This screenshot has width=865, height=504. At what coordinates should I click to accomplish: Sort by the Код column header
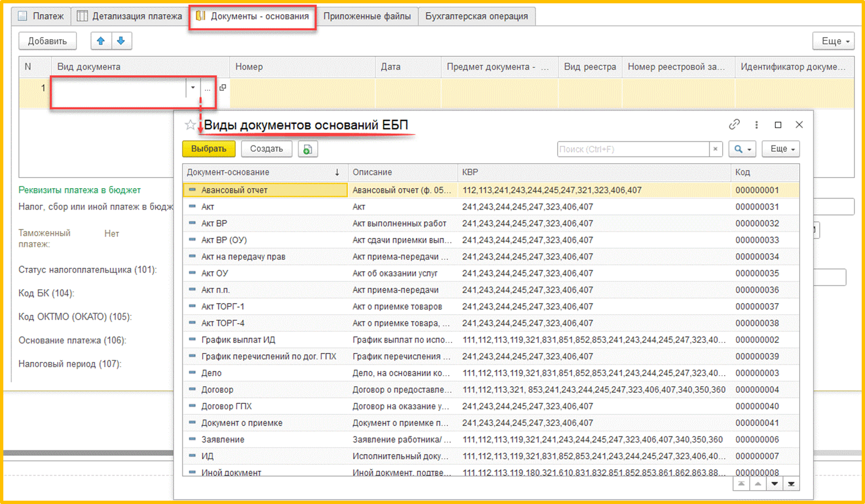point(765,172)
